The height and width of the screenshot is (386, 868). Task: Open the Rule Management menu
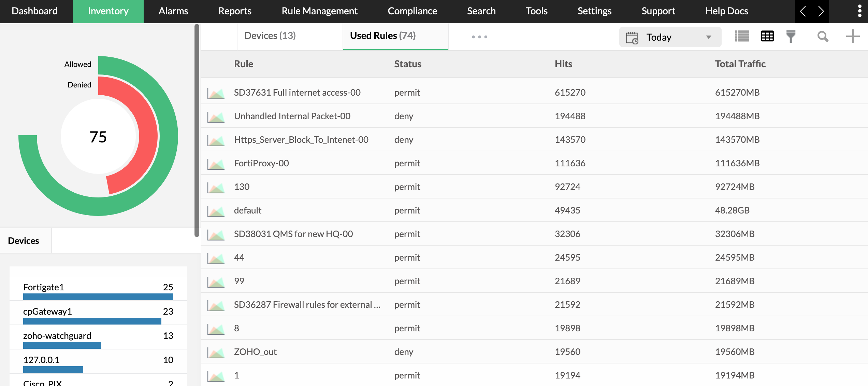pos(319,11)
